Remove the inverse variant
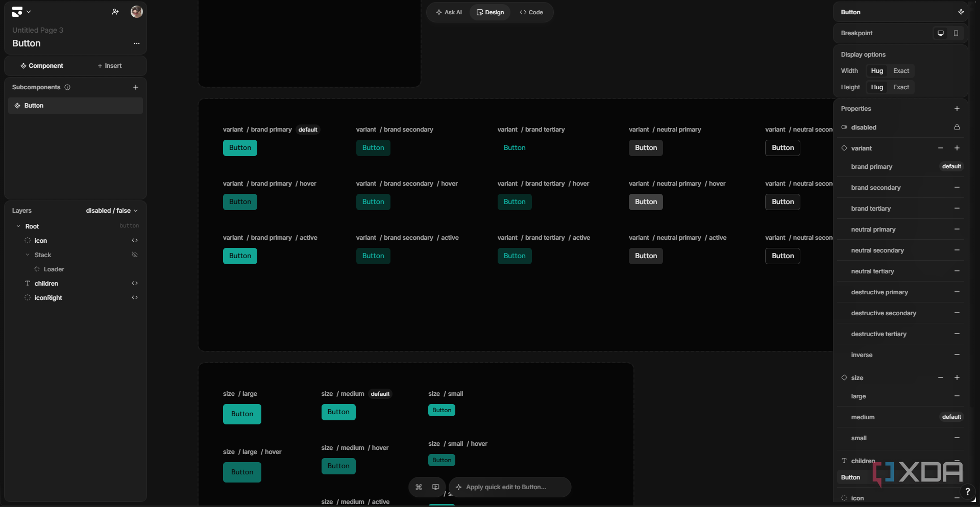The height and width of the screenshot is (507, 980). pyautogui.click(x=957, y=354)
